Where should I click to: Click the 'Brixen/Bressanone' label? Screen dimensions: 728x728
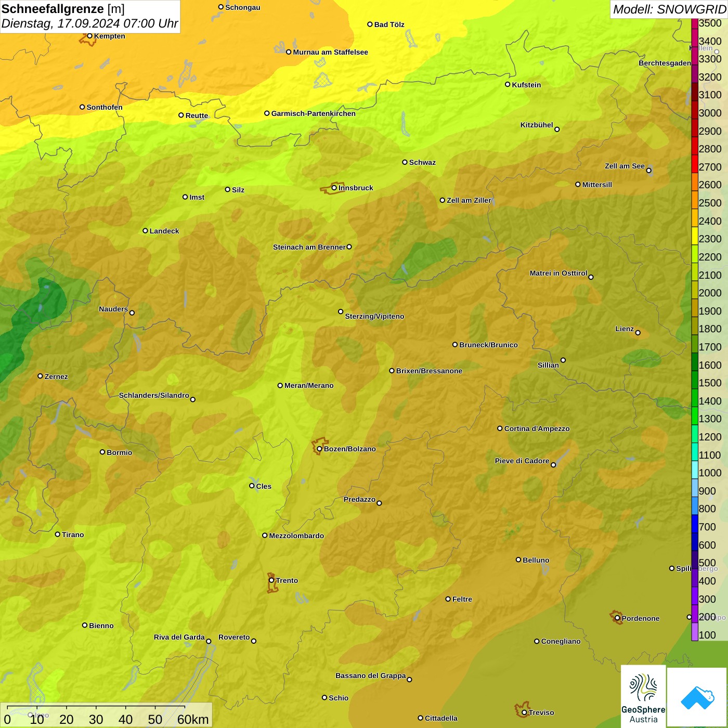[x=429, y=371]
